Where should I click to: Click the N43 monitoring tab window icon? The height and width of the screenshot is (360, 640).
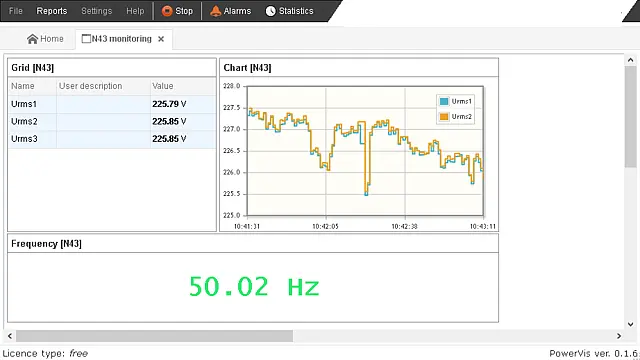tap(86, 39)
